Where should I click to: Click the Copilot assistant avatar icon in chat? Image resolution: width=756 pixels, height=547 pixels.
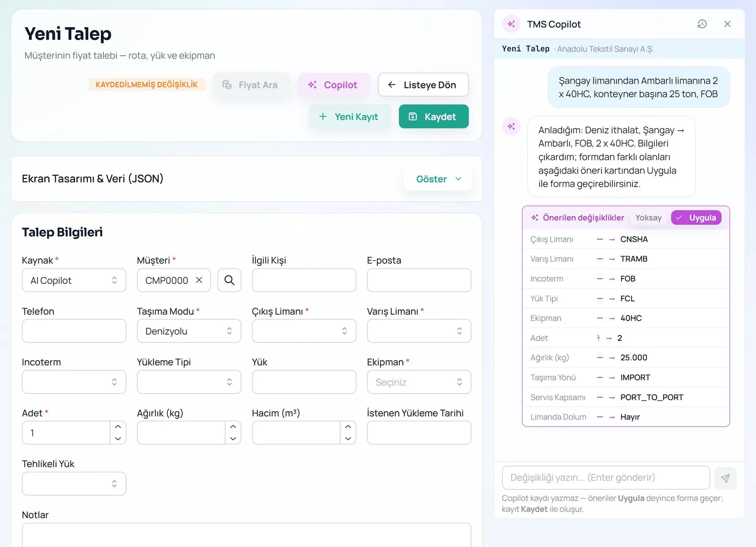tap(511, 127)
